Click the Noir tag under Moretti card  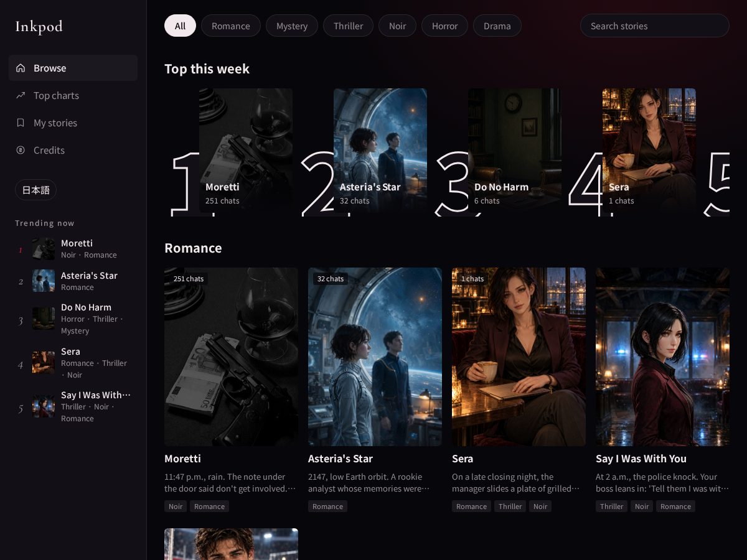(176, 506)
